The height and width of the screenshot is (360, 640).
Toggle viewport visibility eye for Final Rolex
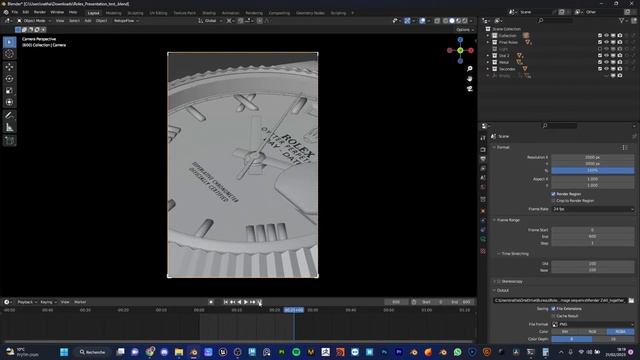(x=606, y=42)
